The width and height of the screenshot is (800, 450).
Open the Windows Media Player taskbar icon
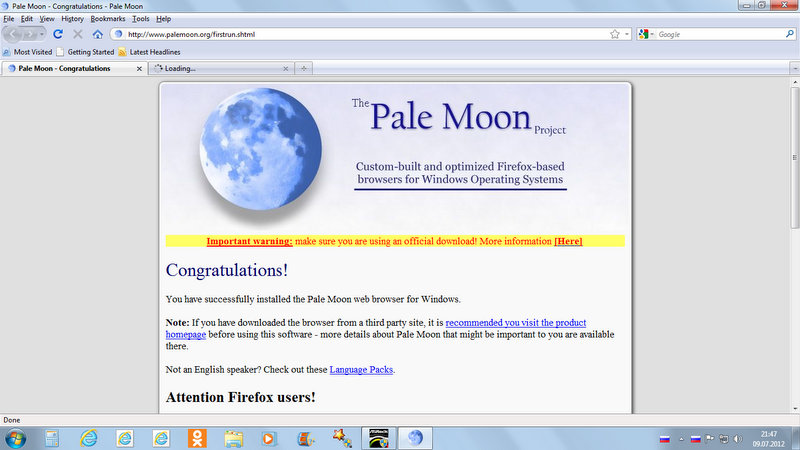(x=269, y=438)
